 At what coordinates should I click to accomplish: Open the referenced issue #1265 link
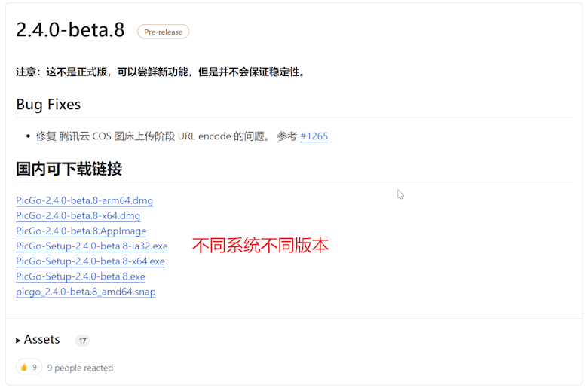314,136
